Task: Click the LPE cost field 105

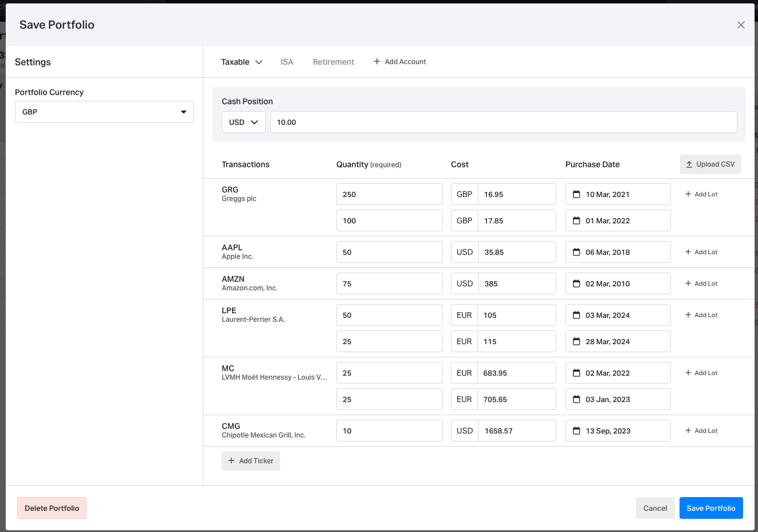Action: (x=517, y=315)
